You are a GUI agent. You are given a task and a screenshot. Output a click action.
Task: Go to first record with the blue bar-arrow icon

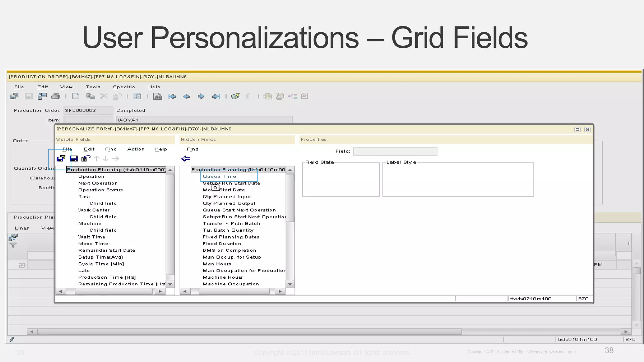point(172,96)
